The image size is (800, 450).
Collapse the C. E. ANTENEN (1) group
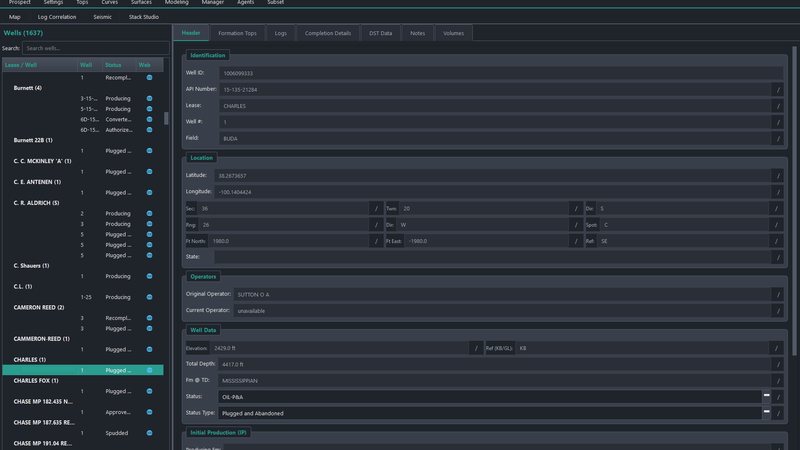[37, 182]
